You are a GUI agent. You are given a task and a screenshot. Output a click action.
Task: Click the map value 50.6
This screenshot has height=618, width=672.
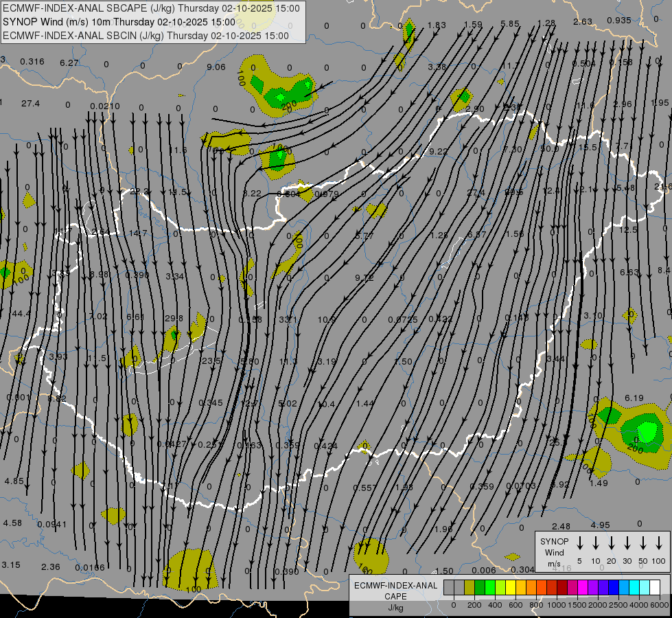(x=549, y=149)
